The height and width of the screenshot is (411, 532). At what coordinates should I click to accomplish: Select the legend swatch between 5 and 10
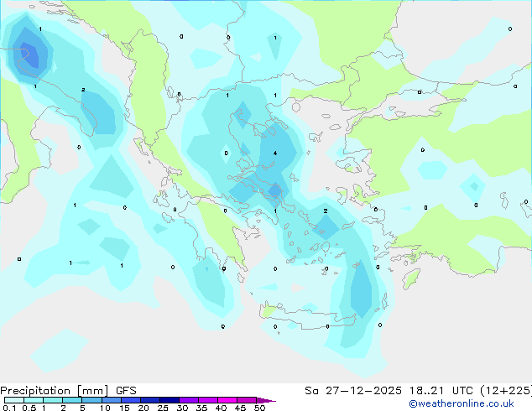[91, 400]
